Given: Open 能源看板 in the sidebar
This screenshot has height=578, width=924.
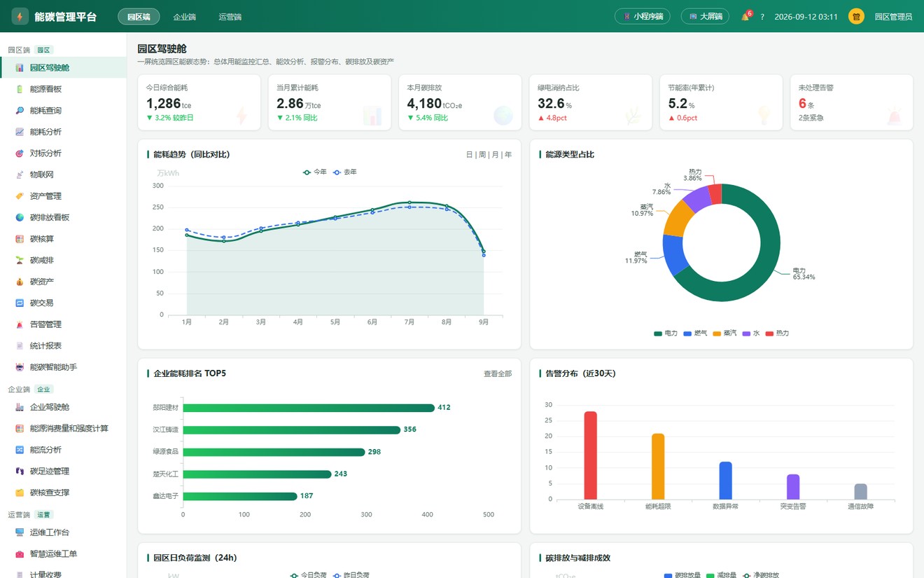Looking at the screenshot, I should click(x=63, y=89).
